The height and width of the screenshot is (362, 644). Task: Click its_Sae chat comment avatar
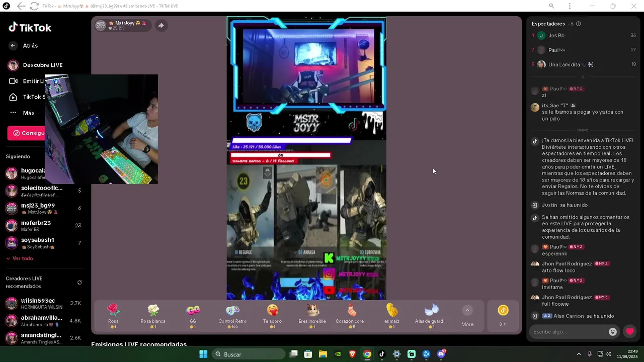(535, 107)
